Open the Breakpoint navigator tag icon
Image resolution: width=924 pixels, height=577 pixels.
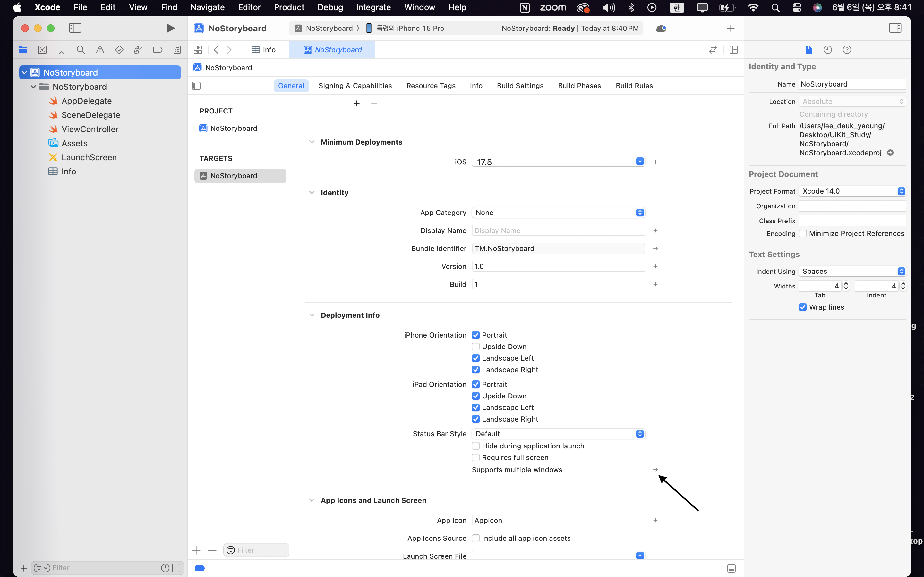click(x=157, y=50)
